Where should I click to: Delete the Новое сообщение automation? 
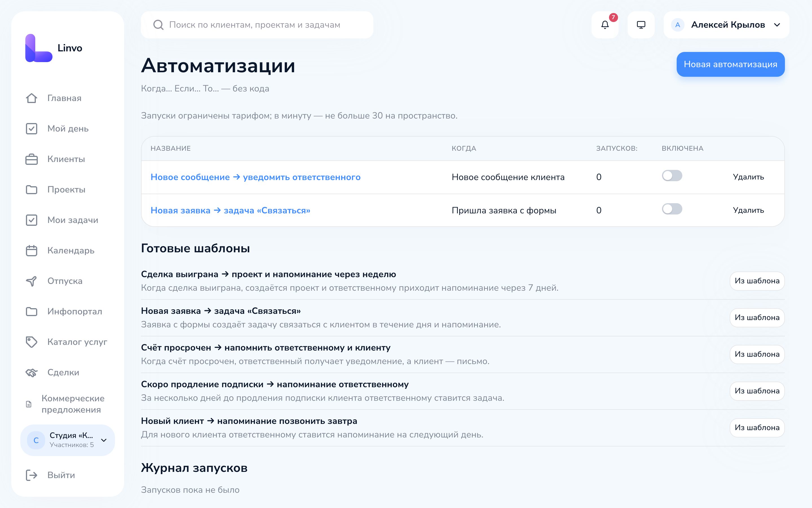(748, 177)
